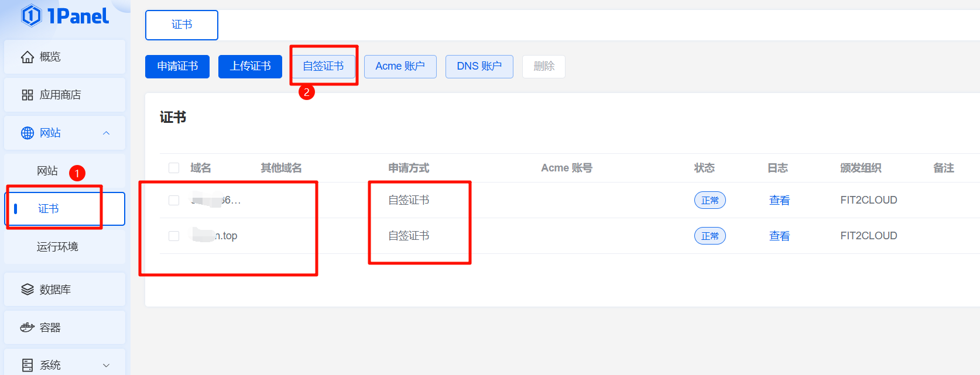Click 正常 status tag for .top domain
This screenshot has height=375, width=980.
click(710, 236)
